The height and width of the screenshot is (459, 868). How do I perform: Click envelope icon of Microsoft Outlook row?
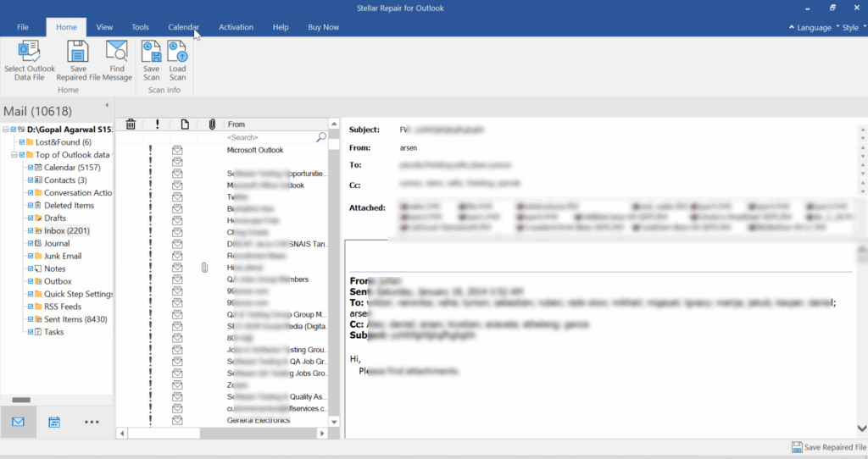(177, 150)
